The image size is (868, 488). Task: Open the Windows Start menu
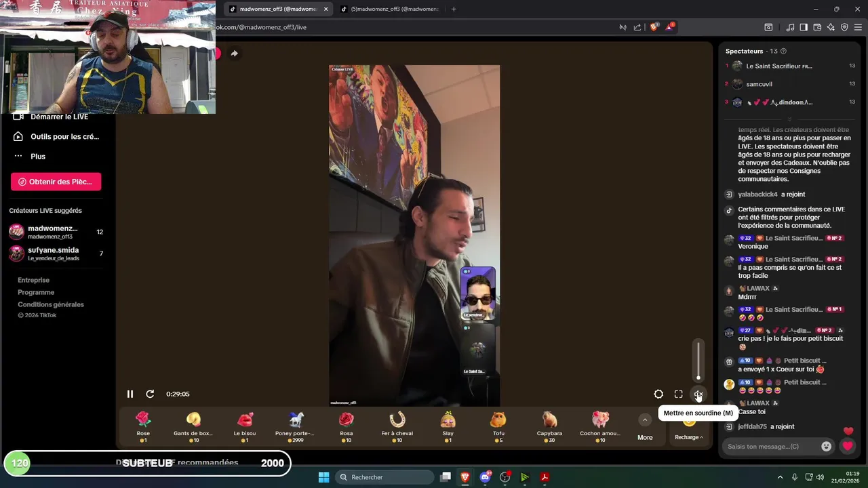coord(323,477)
